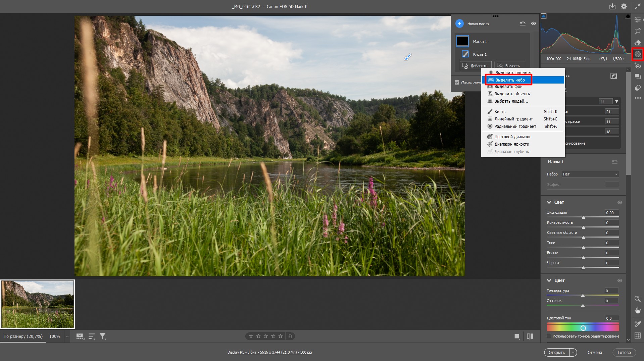644x361 pixels.
Task: Click the filmstrip filter funnel icon
Action: click(103, 336)
